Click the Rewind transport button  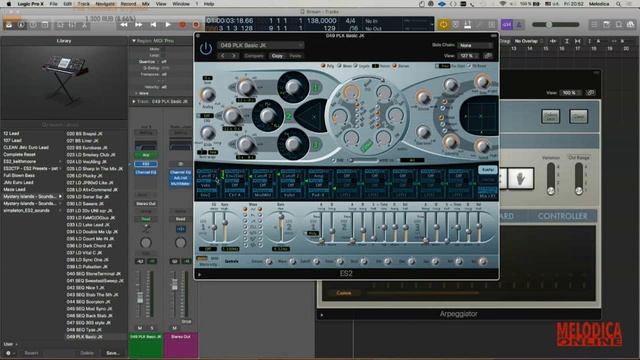tap(123, 25)
